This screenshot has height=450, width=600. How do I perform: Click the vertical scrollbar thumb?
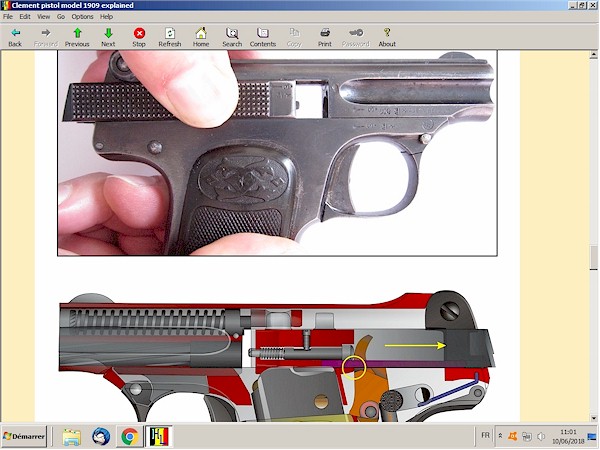(x=593, y=258)
